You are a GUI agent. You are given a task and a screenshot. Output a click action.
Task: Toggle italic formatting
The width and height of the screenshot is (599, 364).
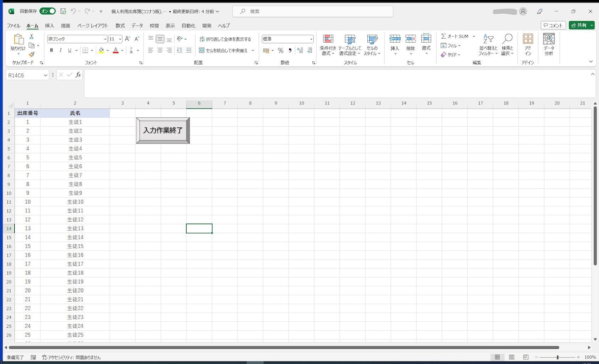pos(60,51)
